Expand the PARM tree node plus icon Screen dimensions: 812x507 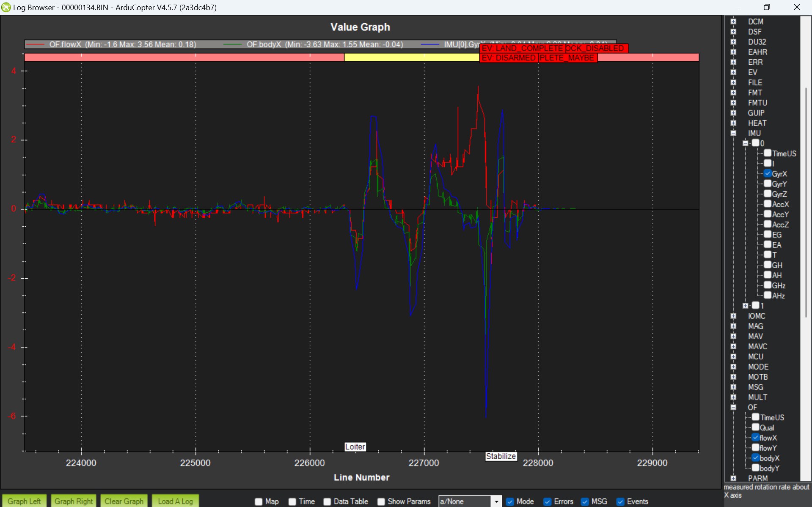733,478
